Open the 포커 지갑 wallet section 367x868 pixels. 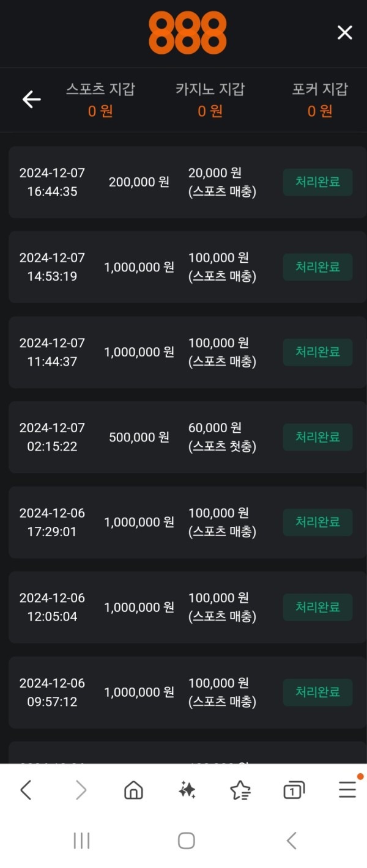pos(320,100)
